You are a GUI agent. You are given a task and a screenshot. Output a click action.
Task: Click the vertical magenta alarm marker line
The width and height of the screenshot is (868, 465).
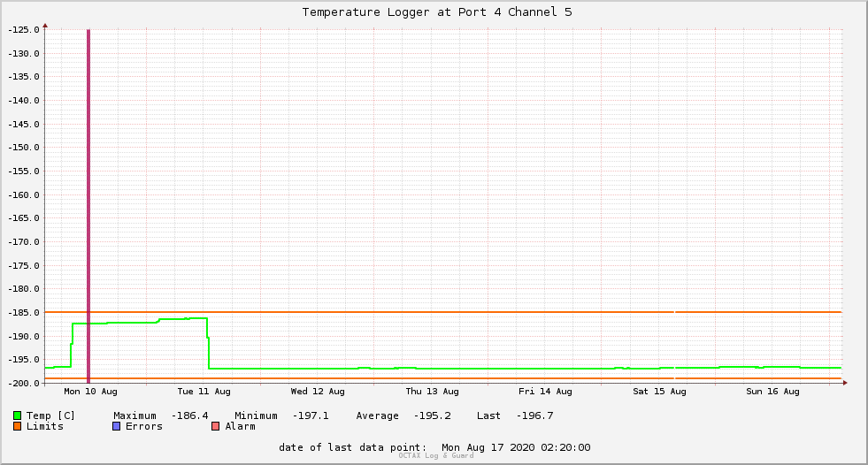point(88,206)
